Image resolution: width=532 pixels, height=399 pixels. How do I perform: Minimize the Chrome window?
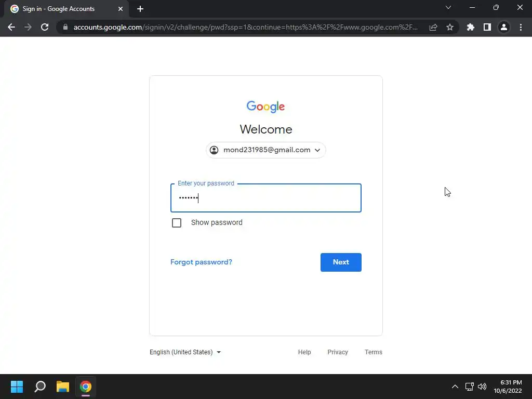pos(472,7)
